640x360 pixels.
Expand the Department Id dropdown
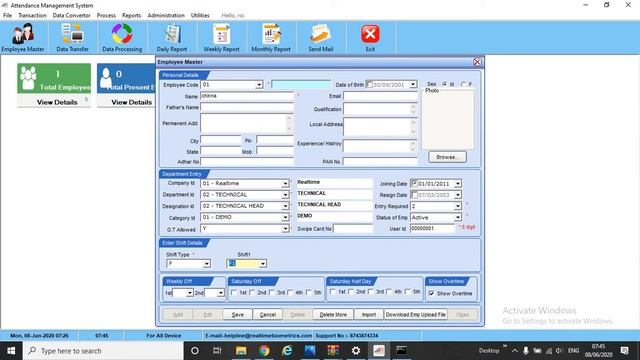point(285,195)
